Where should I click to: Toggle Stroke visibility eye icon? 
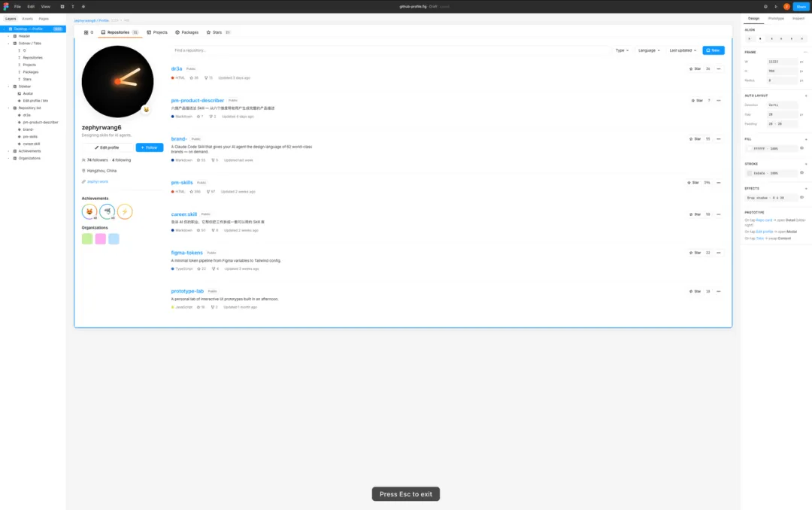coord(802,173)
